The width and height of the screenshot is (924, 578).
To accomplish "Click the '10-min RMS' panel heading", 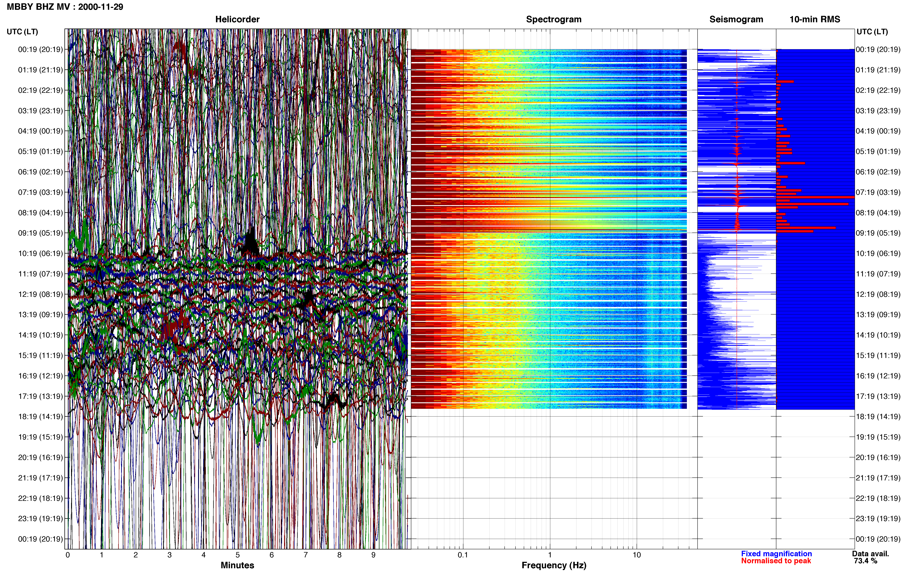I will 815,20.
